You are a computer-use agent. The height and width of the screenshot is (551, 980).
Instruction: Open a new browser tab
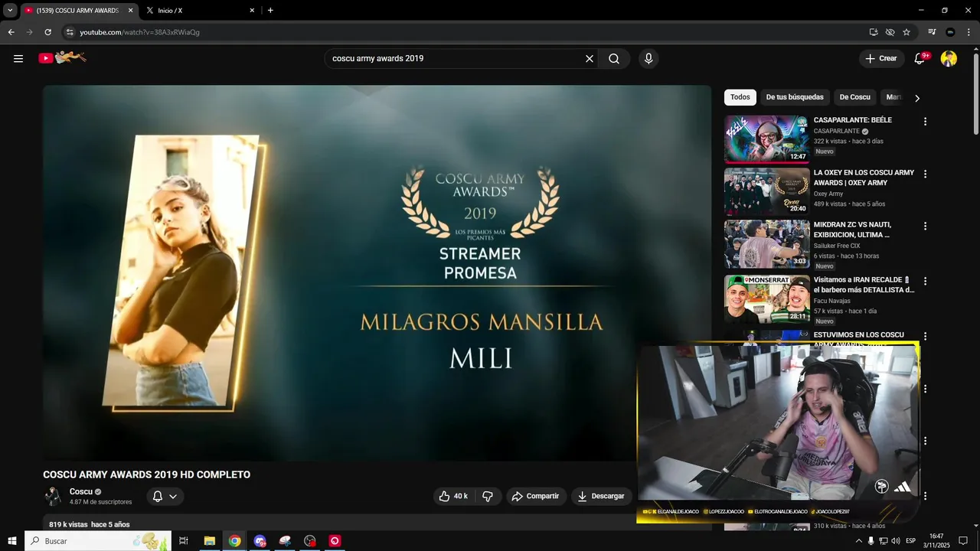coord(270,10)
